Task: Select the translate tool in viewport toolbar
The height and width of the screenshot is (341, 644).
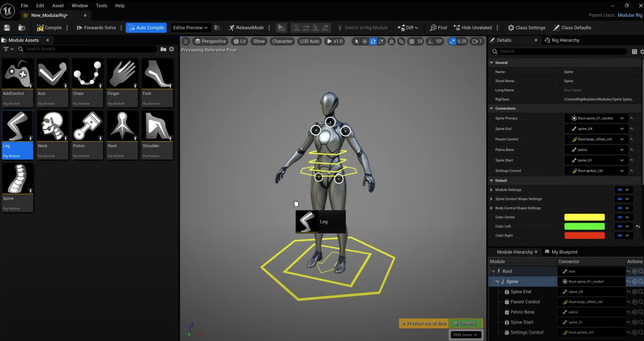Action: pos(365,41)
